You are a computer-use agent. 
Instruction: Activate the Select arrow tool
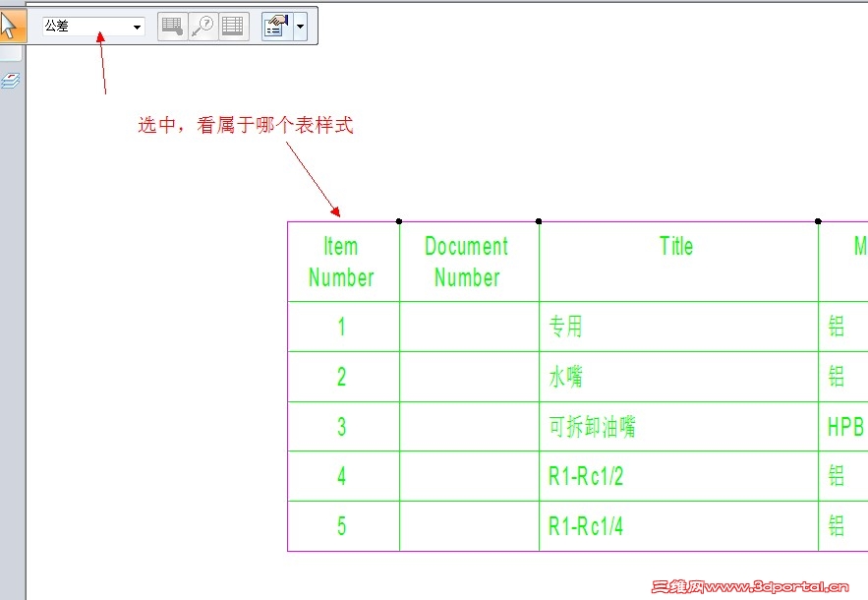pyautogui.click(x=11, y=26)
